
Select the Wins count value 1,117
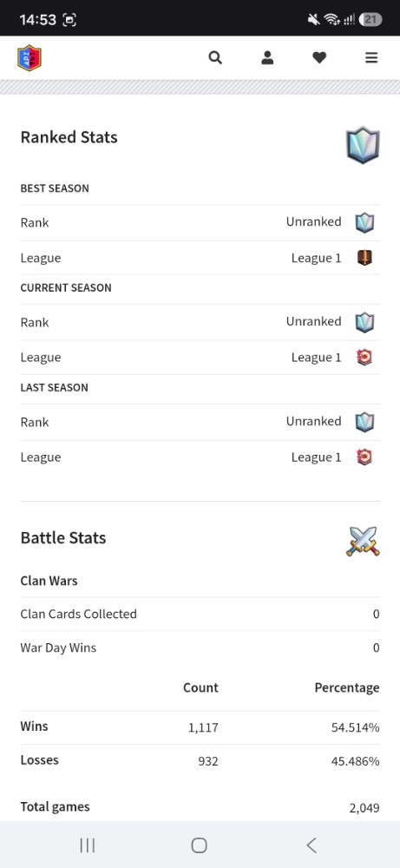click(203, 727)
